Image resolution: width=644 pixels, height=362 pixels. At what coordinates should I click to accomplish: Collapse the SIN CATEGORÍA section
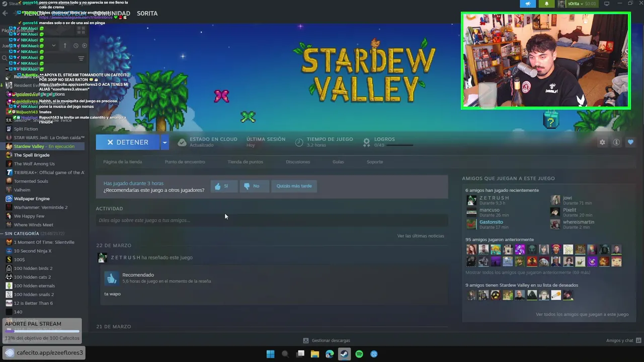(x=2, y=234)
